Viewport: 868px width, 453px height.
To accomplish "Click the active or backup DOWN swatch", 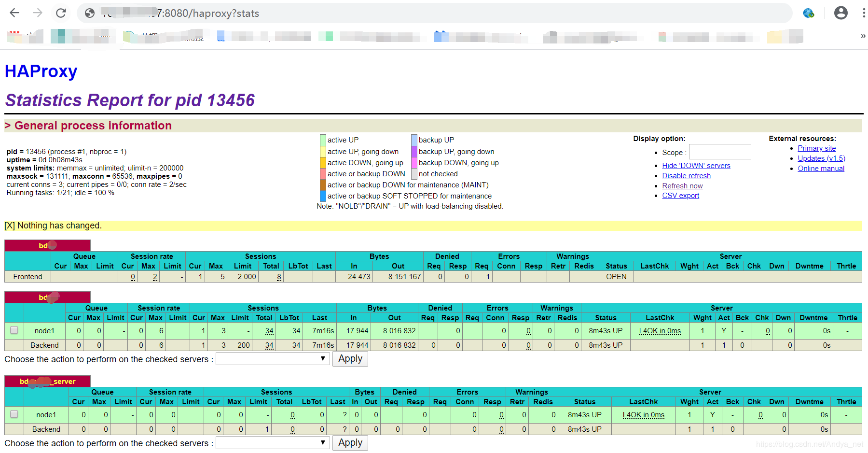I will [x=323, y=174].
